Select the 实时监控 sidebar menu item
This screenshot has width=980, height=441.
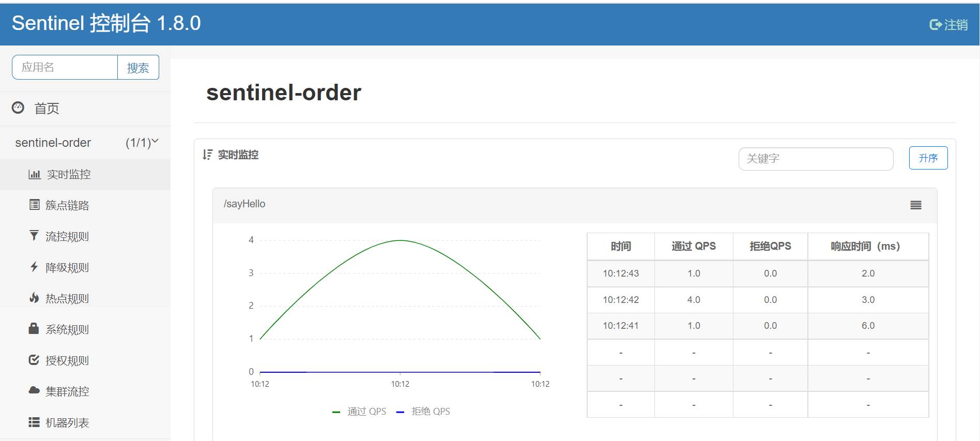[85, 175]
